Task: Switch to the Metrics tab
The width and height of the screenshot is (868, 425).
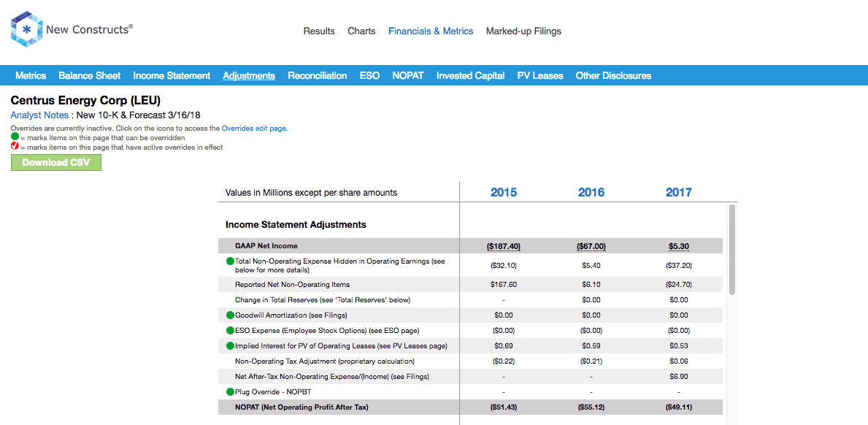Action: (31, 76)
